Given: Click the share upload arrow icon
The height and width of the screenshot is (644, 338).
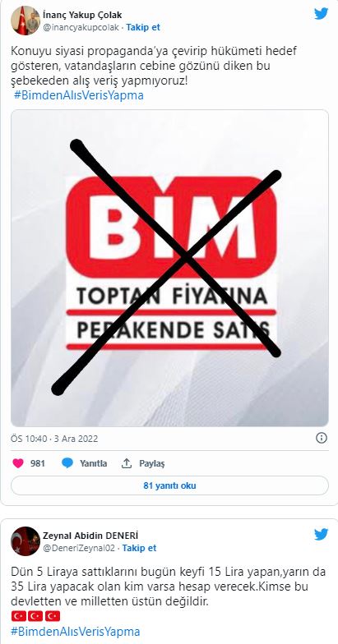Looking at the screenshot, I should coord(127,463).
